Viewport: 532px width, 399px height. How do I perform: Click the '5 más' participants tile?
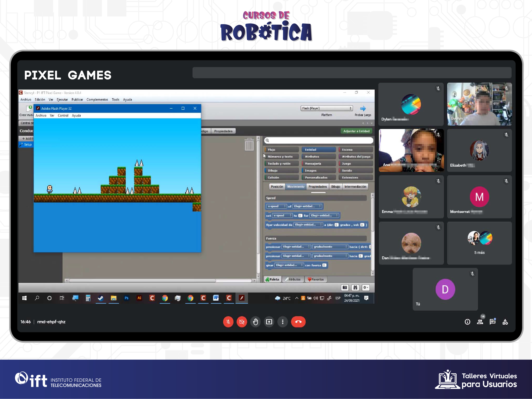[x=479, y=243]
